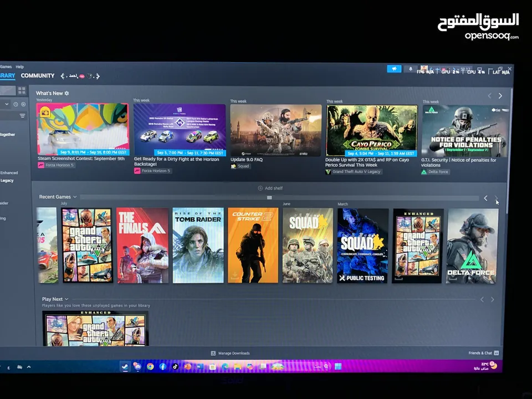Go back to previous Recent Games page
This screenshot has width=532, height=399.
485,198
